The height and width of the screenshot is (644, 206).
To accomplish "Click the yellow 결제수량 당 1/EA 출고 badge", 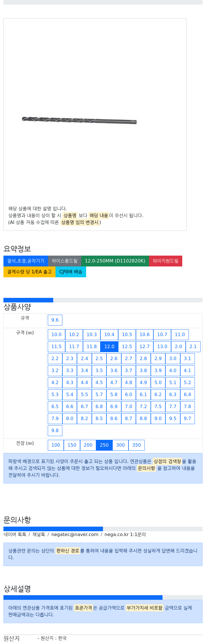I will [x=29, y=272].
